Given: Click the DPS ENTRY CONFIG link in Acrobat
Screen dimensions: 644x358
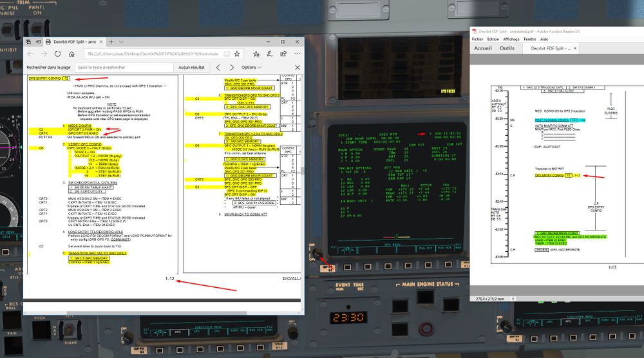Looking at the screenshot, I should pos(549,175).
